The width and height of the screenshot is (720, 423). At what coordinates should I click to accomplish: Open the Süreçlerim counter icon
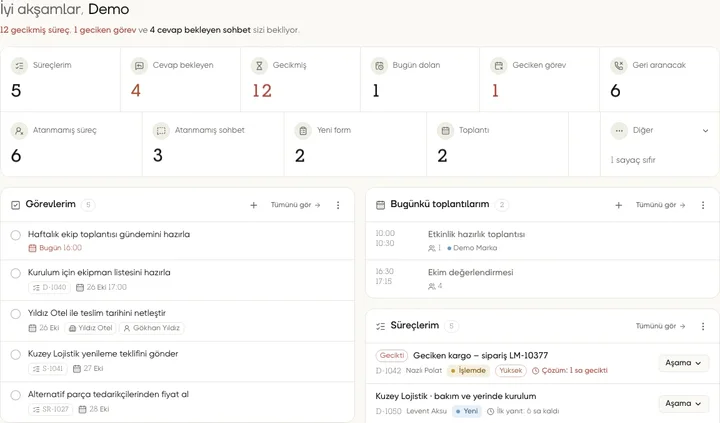coord(19,66)
